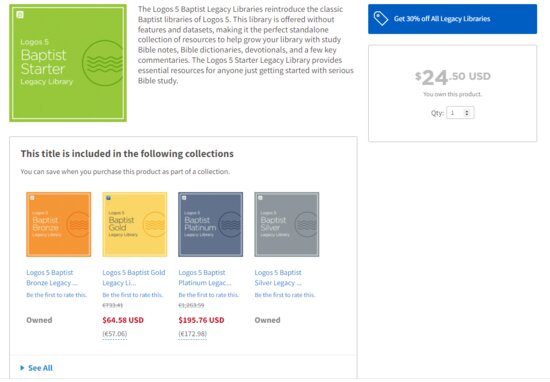Click the $64.58 USD Gold price
This screenshot has height=382, width=550.
(x=123, y=320)
